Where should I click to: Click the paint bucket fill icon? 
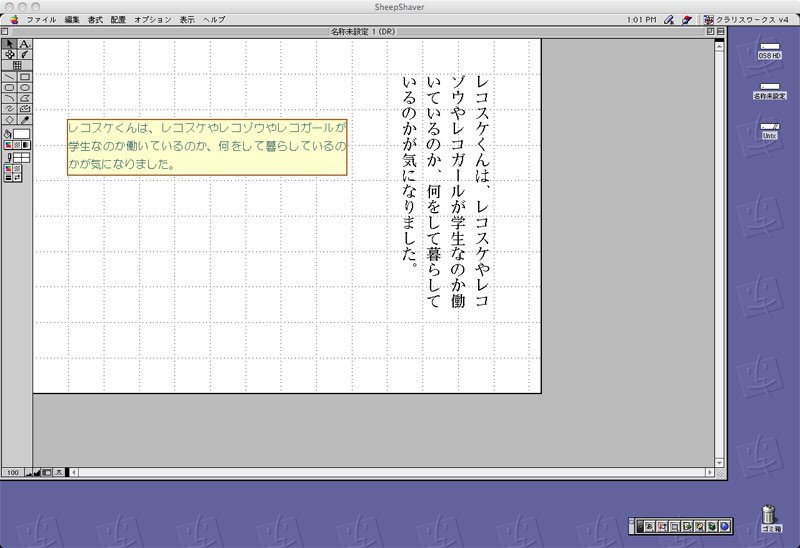point(8,134)
